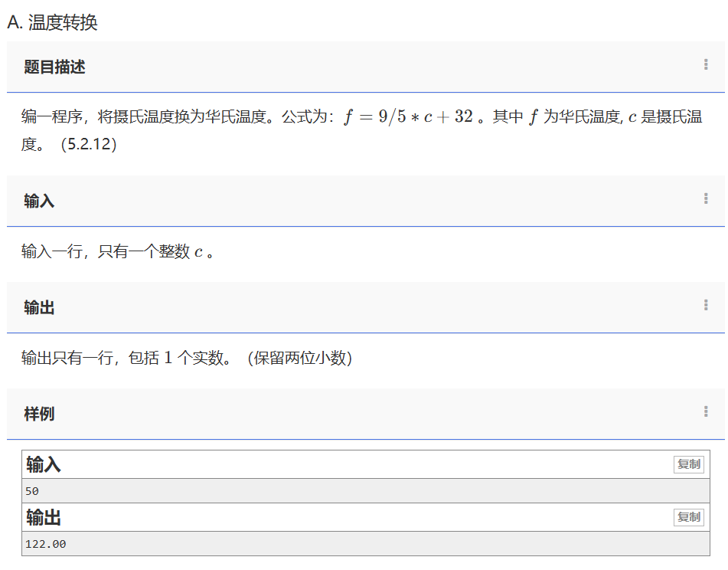This screenshot has height=570, width=728.
Task: Open the 输入 section three-dot menu
Action: 706,199
